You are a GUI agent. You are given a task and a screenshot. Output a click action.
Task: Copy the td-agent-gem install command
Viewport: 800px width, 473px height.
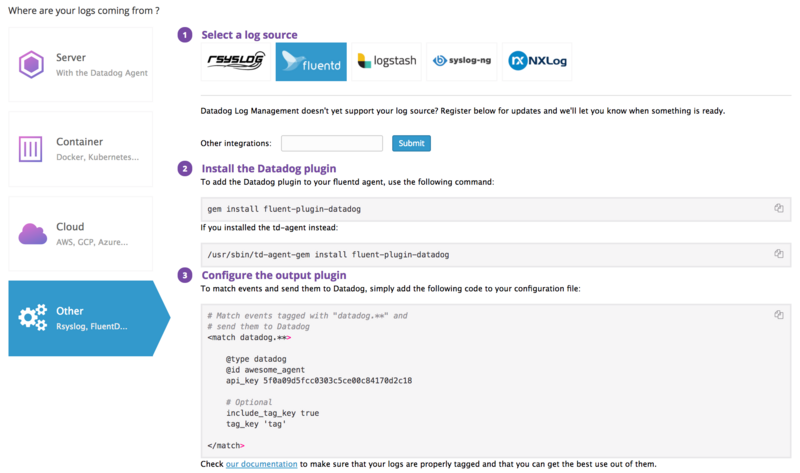pos(779,254)
